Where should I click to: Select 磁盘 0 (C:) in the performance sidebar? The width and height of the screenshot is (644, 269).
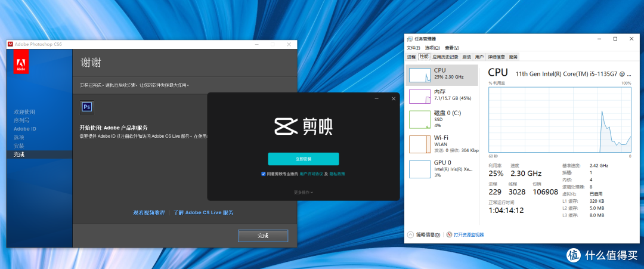(x=442, y=118)
